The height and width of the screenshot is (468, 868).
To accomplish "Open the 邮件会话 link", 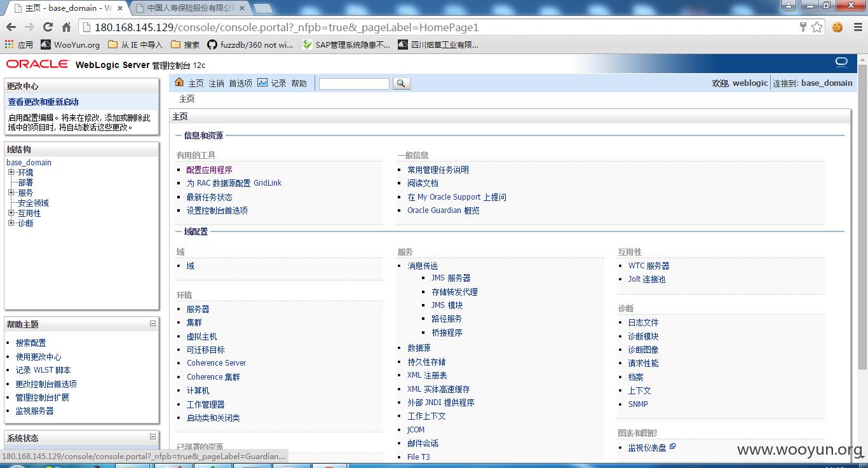I will (x=423, y=443).
